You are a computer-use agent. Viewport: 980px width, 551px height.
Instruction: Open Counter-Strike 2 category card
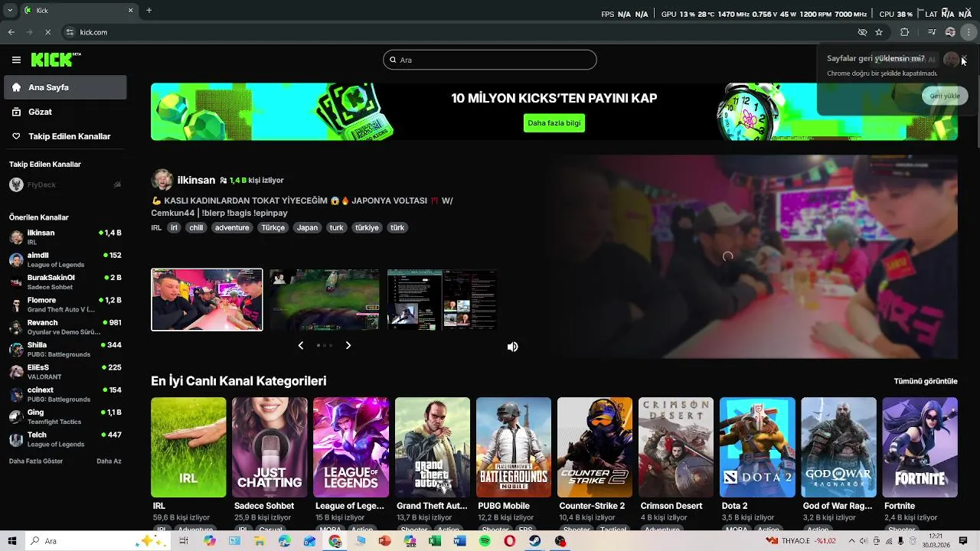click(x=595, y=447)
